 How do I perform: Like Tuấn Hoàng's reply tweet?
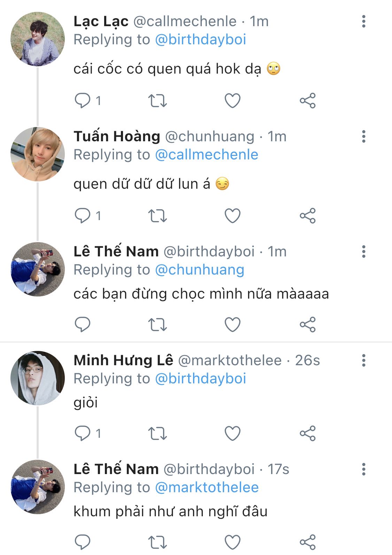pyautogui.click(x=232, y=216)
